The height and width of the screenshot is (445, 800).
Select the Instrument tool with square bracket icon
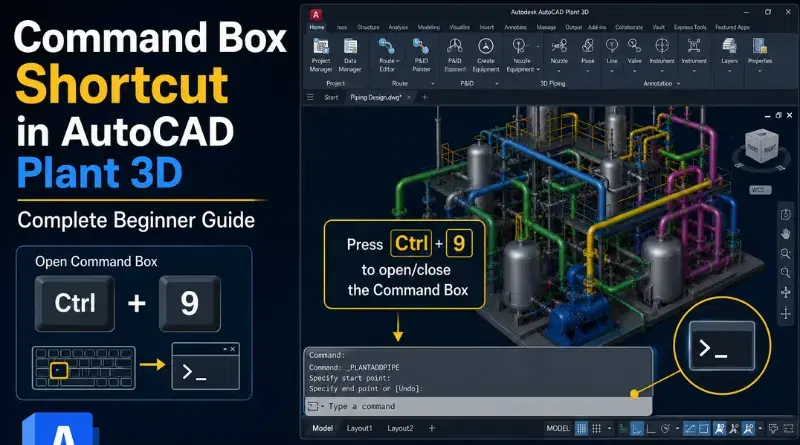click(x=694, y=51)
